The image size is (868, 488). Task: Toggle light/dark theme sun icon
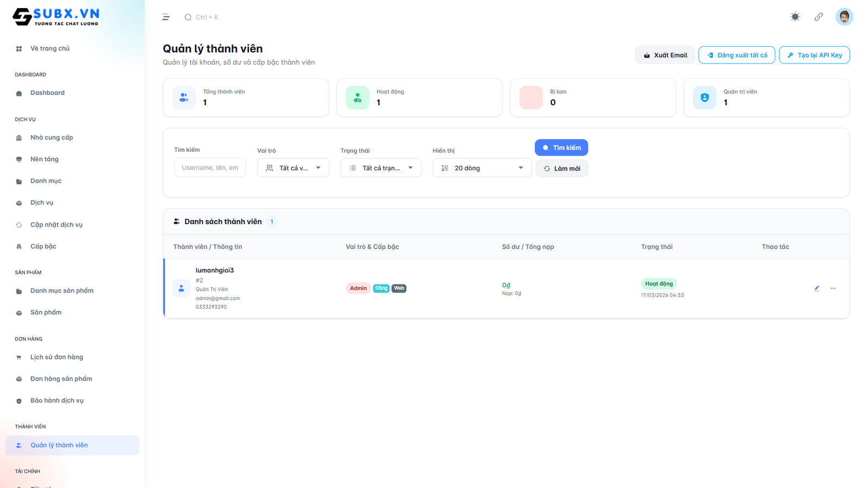(x=795, y=17)
